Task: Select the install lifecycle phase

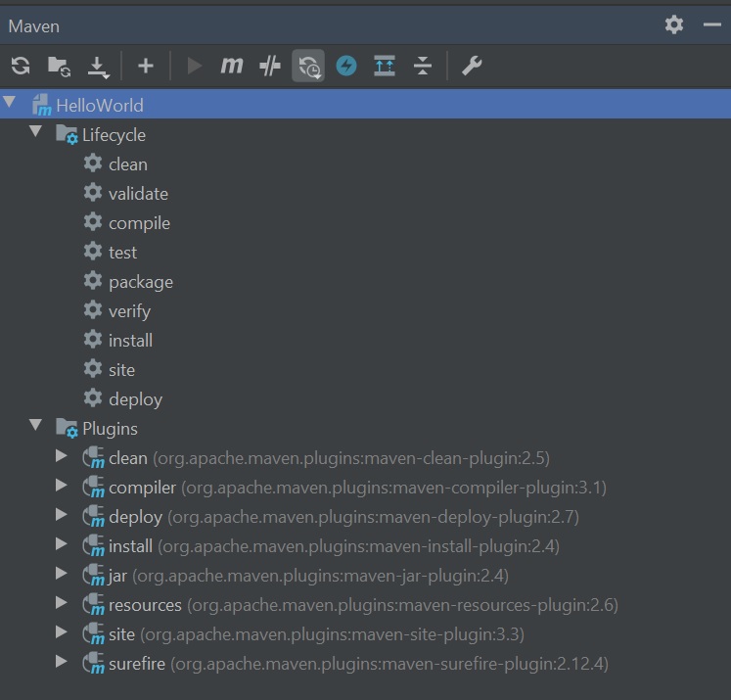Action: [130, 341]
